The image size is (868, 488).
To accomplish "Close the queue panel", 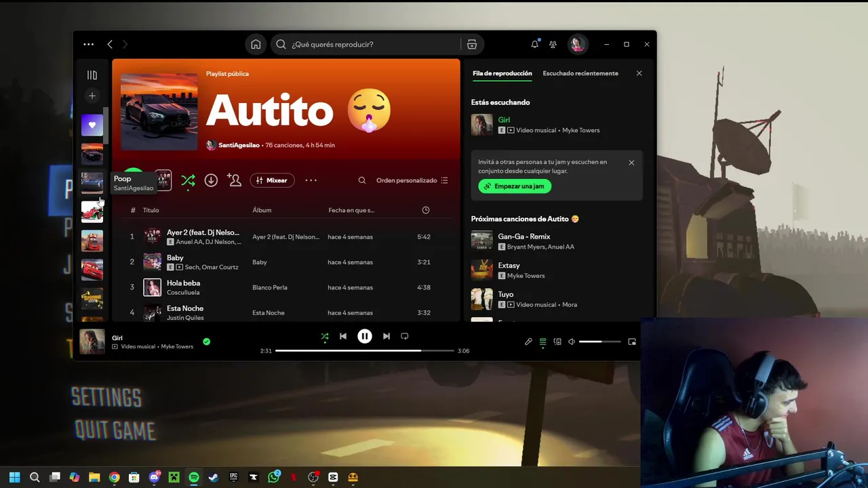I will coord(639,73).
